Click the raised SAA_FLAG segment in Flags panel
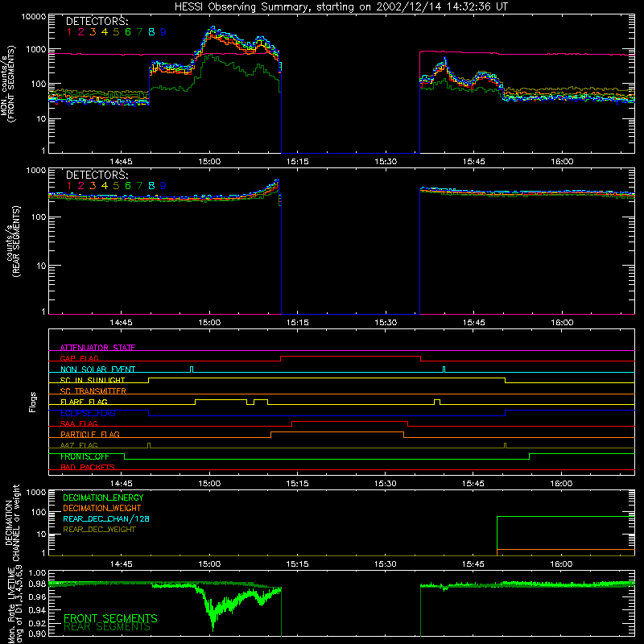 click(x=350, y=421)
